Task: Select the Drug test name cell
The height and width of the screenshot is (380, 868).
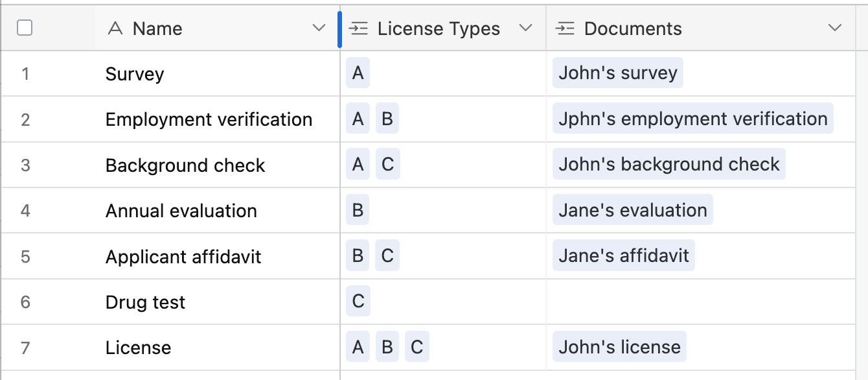Action: coord(217,302)
